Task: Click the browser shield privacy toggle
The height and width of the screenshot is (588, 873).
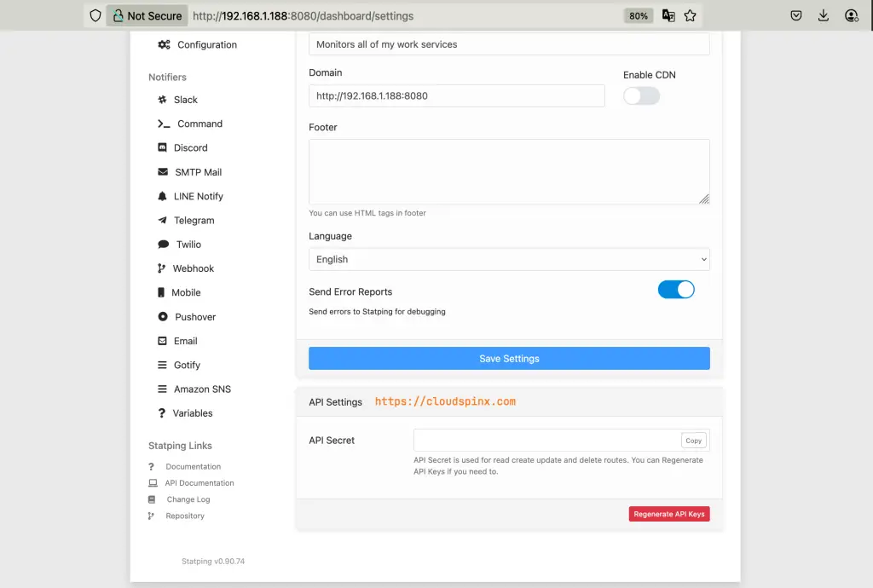Action: [x=95, y=14]
